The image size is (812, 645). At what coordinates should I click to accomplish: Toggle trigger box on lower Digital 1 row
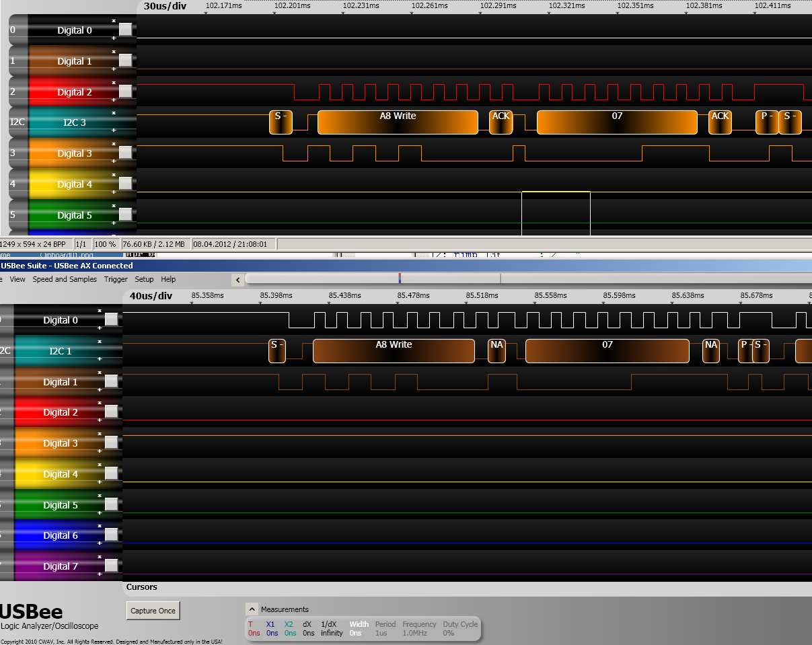click(x=111, y=381)
